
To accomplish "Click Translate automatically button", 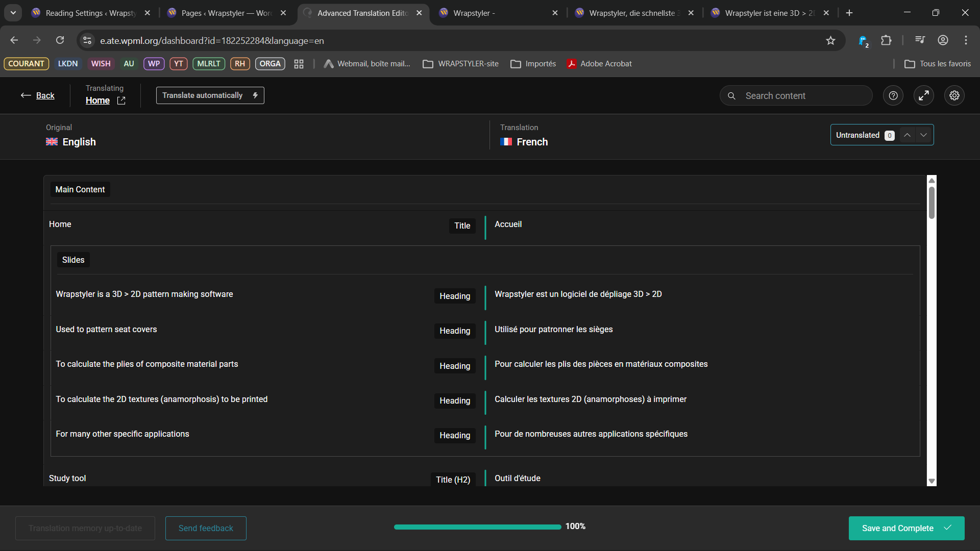I will tap(210, 95).
